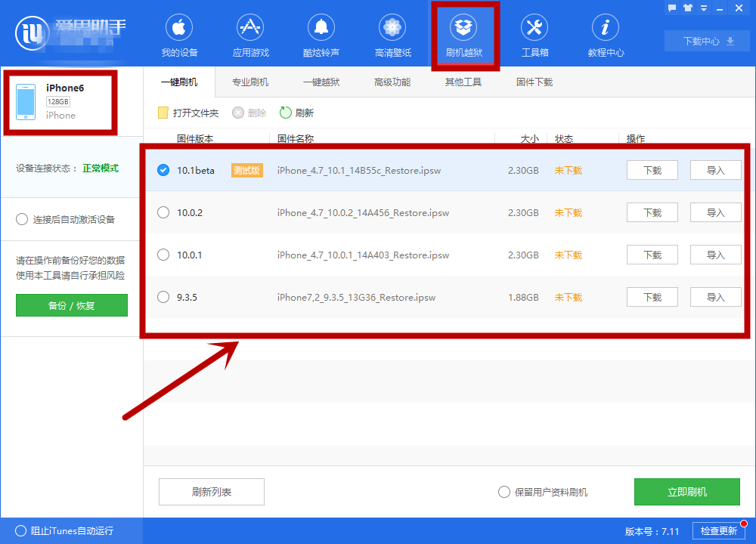This screenshot has width=756, height=544.
Task: Click the 版本号：7.11 version text
Action: [652, 531]
